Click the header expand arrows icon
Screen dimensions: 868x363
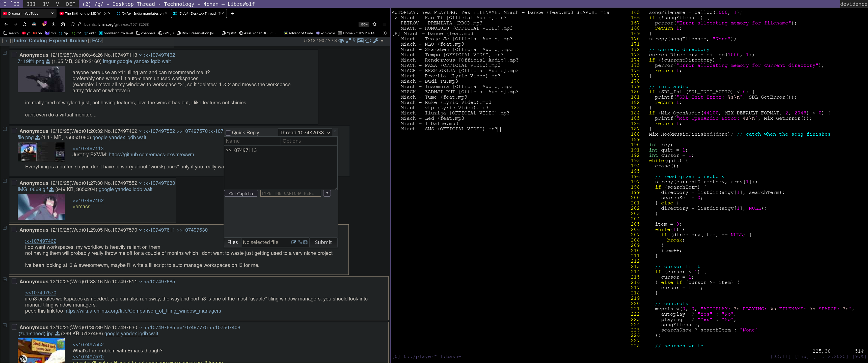(348, 41)
